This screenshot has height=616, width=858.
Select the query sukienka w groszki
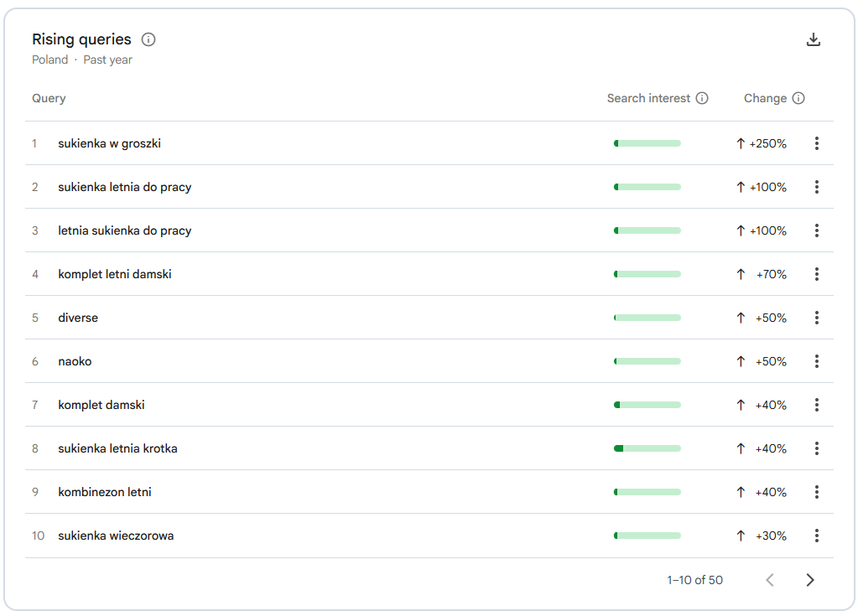point(109,143)
